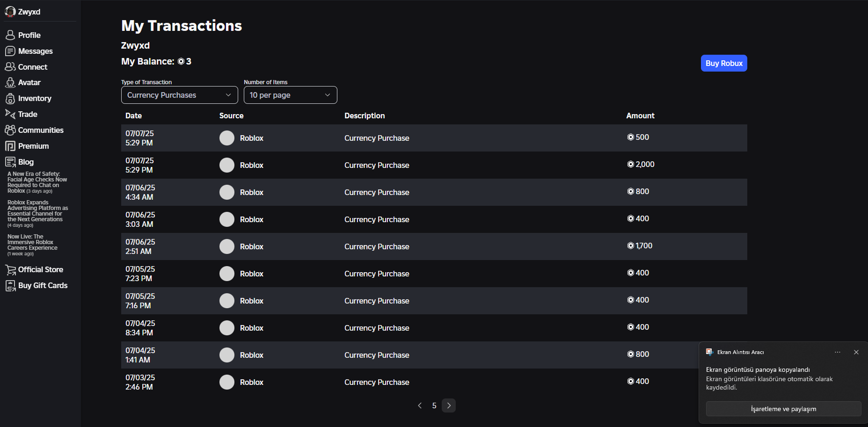Open the Trade menu item

tap(28, 114)
